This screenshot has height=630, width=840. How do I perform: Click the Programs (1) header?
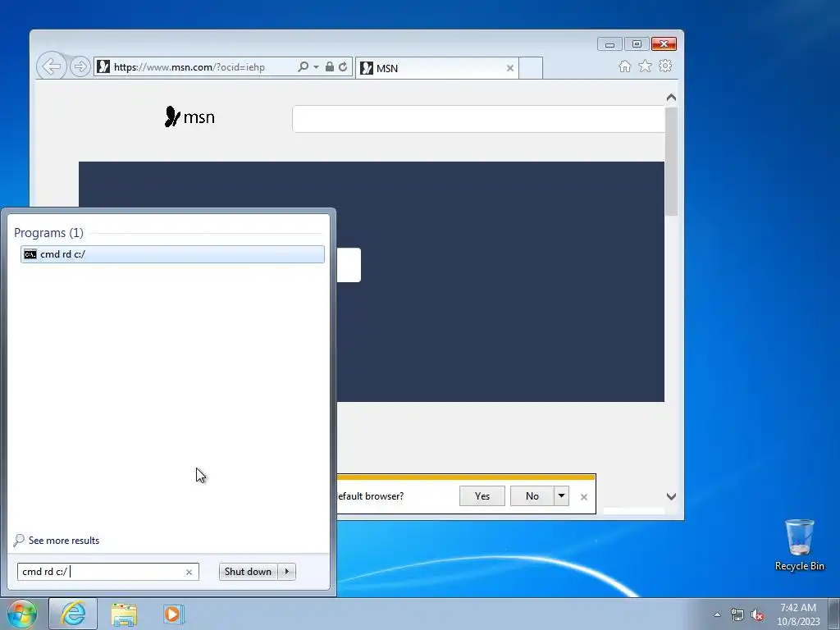pyautogui.click(x=48, y=232)
